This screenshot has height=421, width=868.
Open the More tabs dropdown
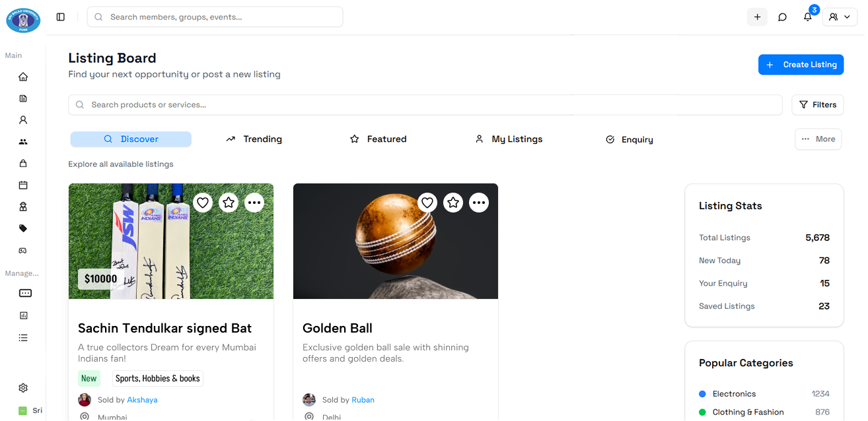818,139
